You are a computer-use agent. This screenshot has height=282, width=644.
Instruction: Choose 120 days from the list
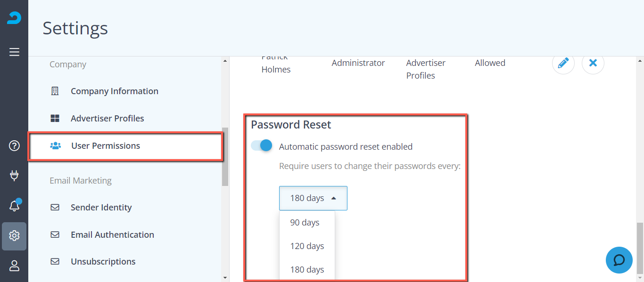[307, 246]
